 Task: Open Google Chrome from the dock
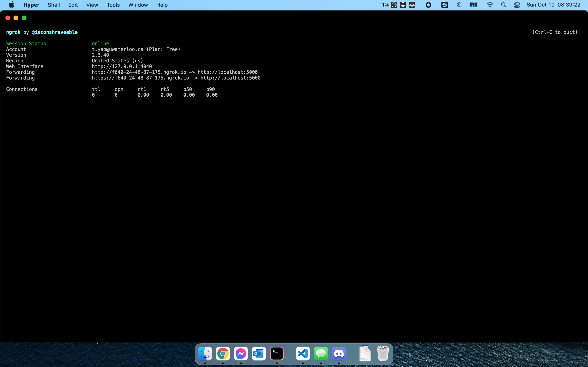tap(223, 354)
